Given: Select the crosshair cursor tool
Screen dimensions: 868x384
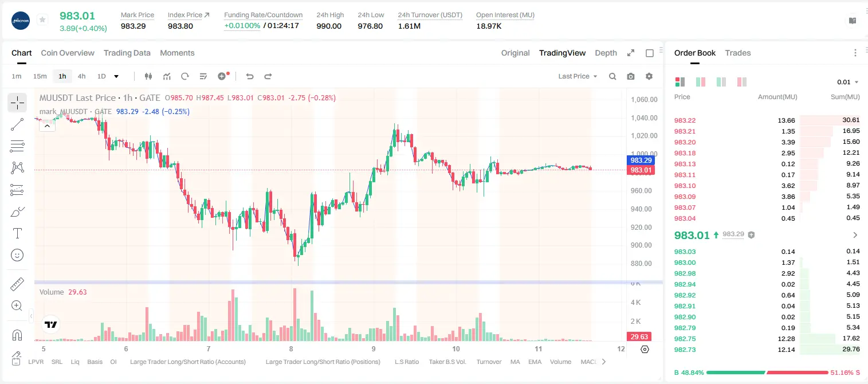Looking at the screenshot, I should click(x=17, y=103).
